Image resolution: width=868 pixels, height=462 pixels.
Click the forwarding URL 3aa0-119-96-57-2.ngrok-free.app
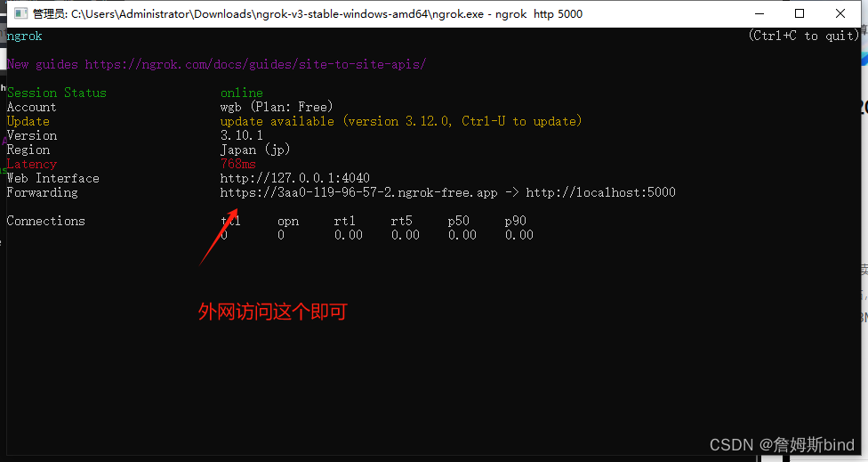pos(358,192)
